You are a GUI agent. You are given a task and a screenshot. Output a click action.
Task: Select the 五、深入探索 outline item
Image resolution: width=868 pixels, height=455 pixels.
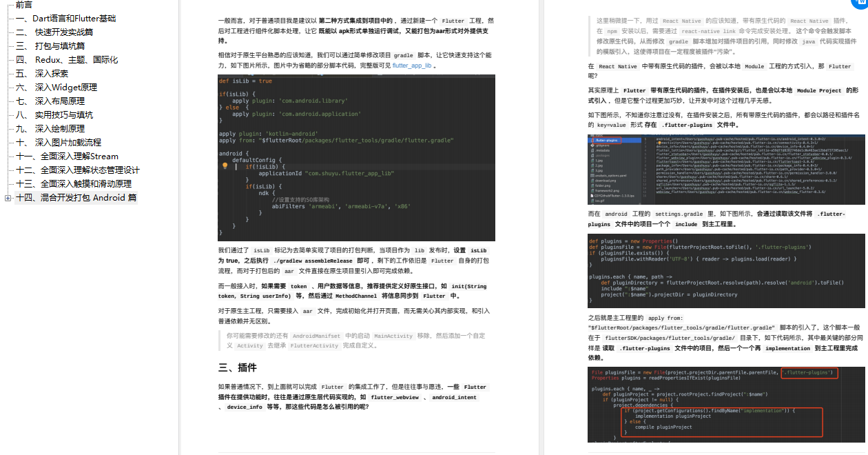point(42,74)
